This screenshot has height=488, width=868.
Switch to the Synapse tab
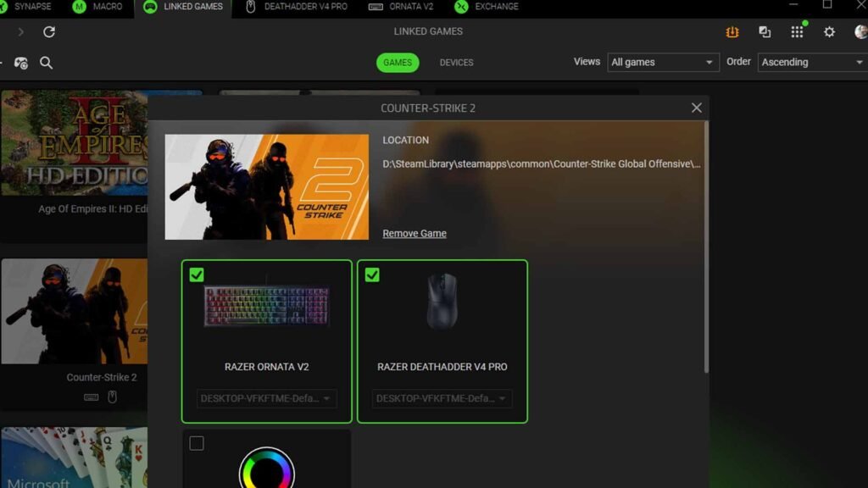pyautogui.click(x=25, y=7)
